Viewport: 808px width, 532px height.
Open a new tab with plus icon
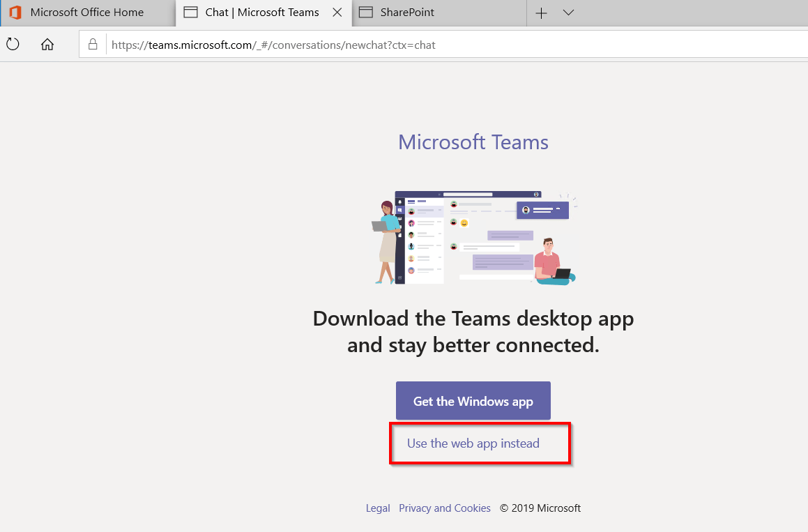click(542, 13)
